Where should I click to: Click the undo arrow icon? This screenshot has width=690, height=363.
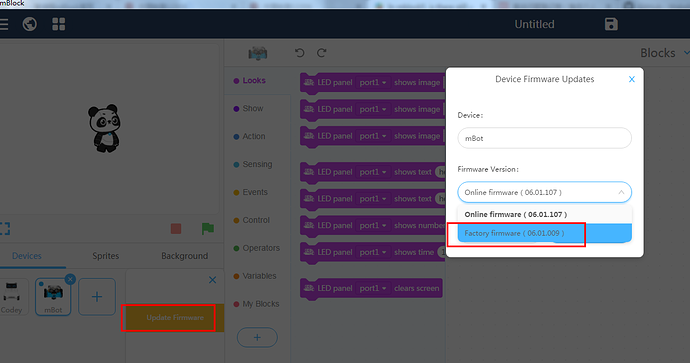(x=300, y=53)
